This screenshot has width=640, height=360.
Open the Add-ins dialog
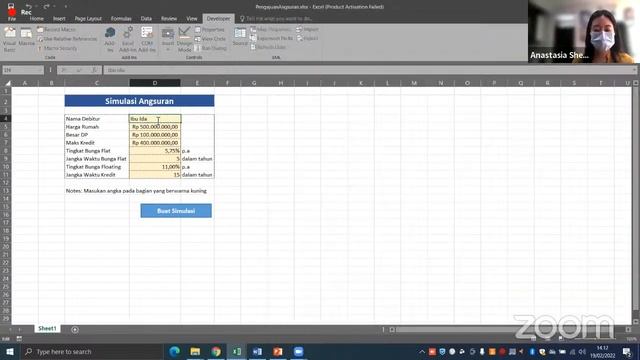point(110,39)
